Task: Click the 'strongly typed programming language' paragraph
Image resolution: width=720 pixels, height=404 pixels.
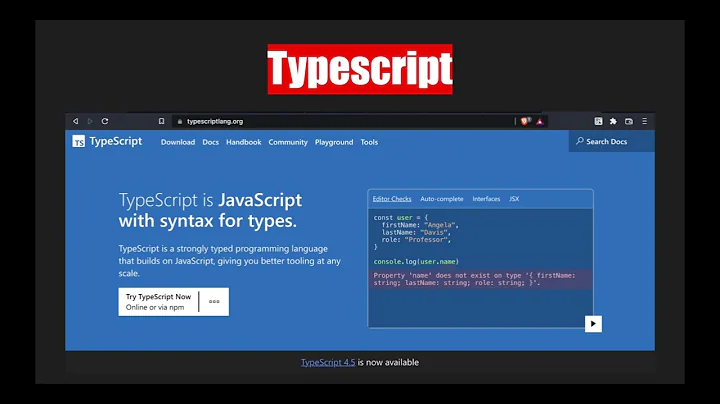Action: pyautogui.click(x=230, y=261)
